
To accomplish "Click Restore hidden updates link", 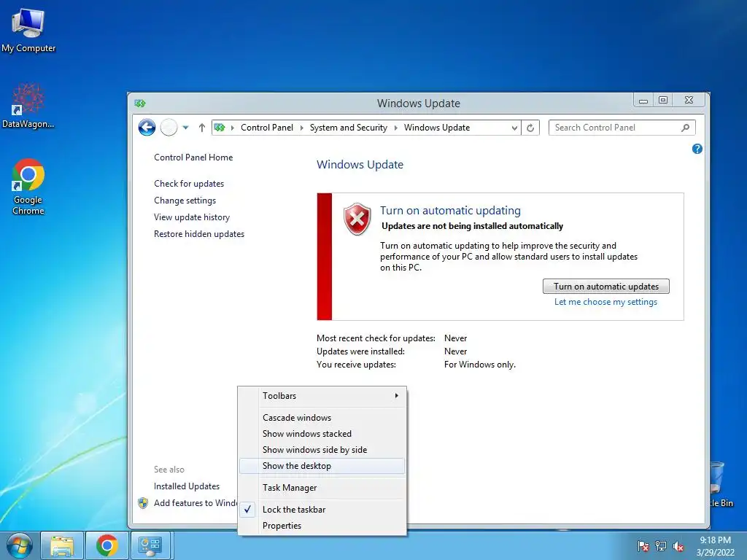I will click(199, 234).
